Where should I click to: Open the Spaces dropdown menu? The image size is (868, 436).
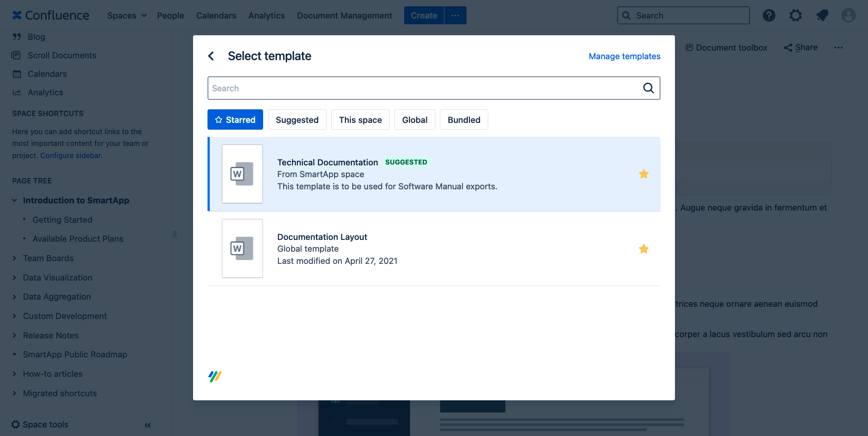(127, 15)
